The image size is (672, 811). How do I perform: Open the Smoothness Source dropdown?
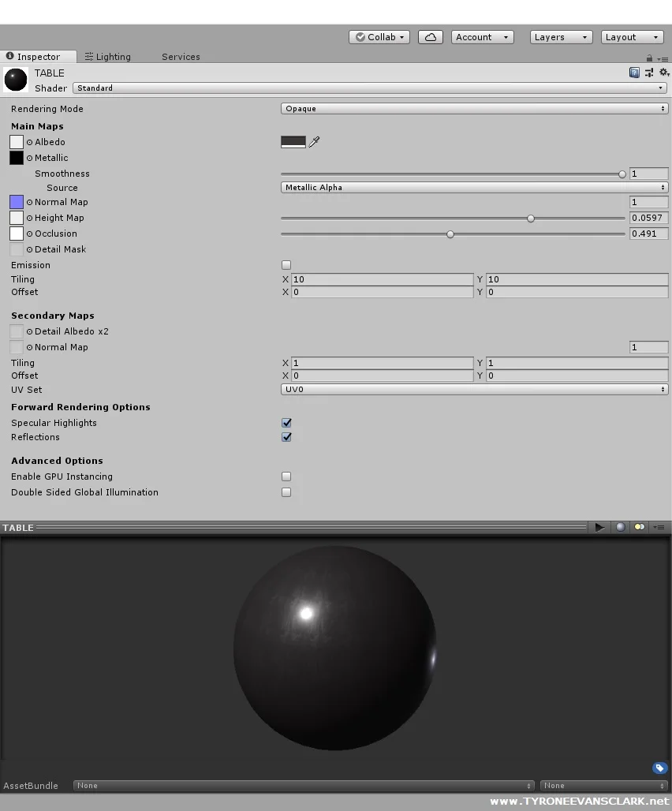tap(474, 187)
